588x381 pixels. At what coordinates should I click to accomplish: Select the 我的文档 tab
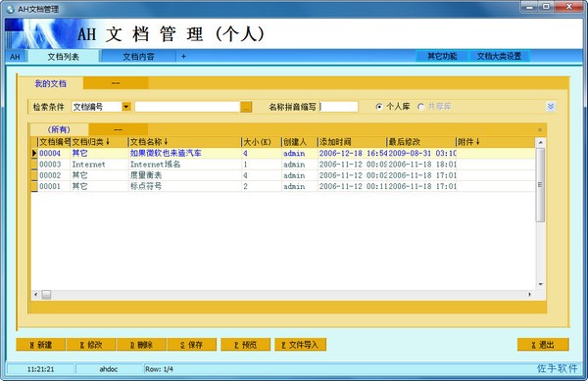coord(50,83)
